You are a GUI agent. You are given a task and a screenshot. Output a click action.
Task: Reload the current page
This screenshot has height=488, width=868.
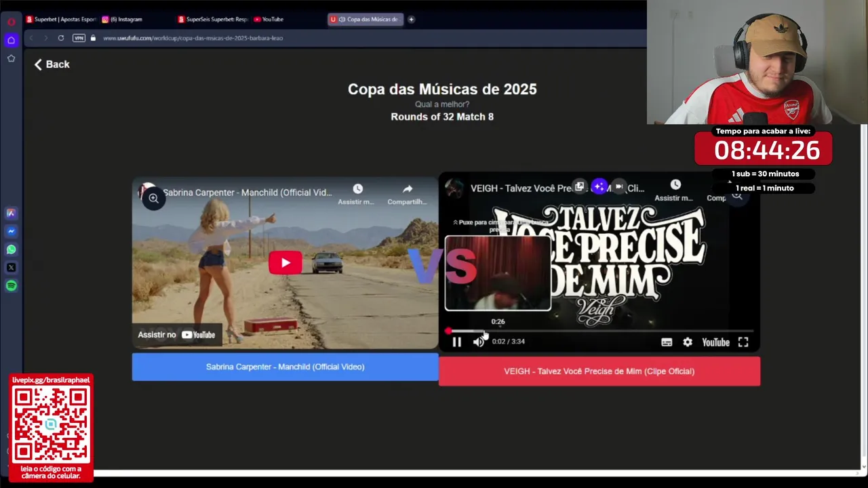pyautogui.click(x=61, y=38)
